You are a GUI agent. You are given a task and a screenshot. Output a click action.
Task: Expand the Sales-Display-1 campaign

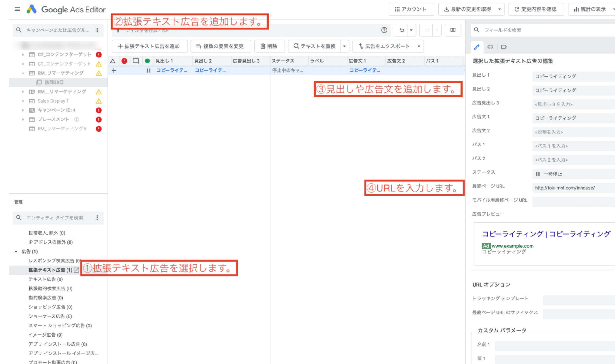click(23, 101)
